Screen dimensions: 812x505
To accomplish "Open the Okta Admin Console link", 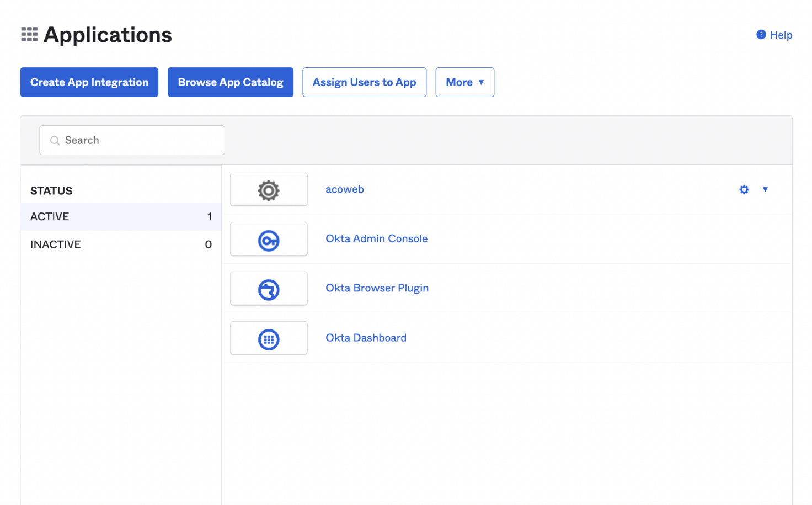I will pos(377,238).
